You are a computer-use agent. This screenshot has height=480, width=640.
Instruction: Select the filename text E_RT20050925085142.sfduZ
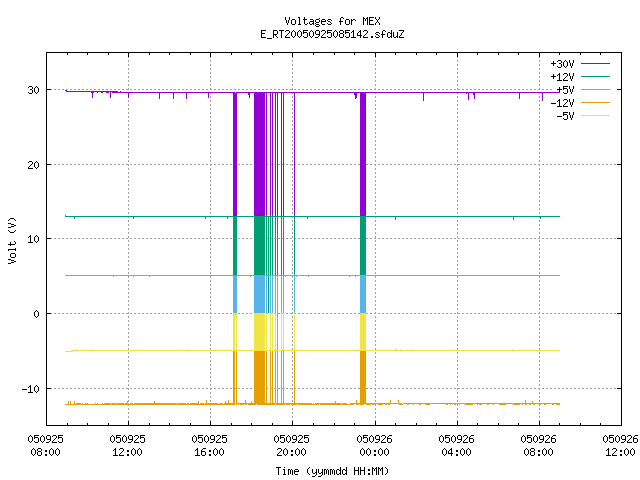pos(332,34)
